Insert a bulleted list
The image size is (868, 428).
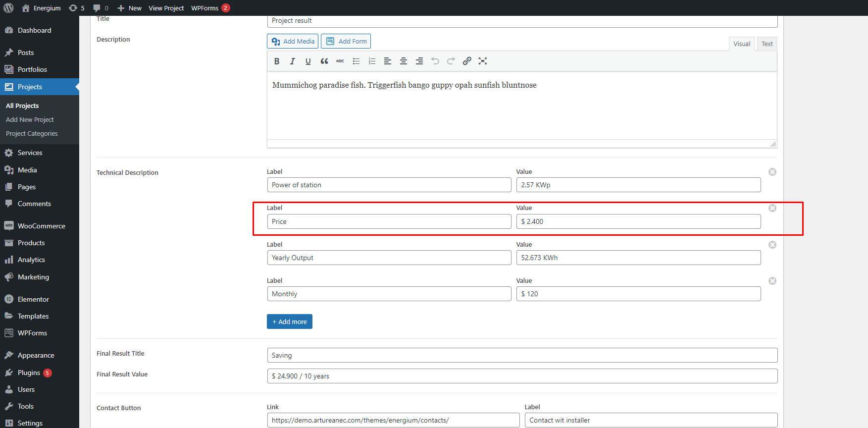click(x=356, y=61)
